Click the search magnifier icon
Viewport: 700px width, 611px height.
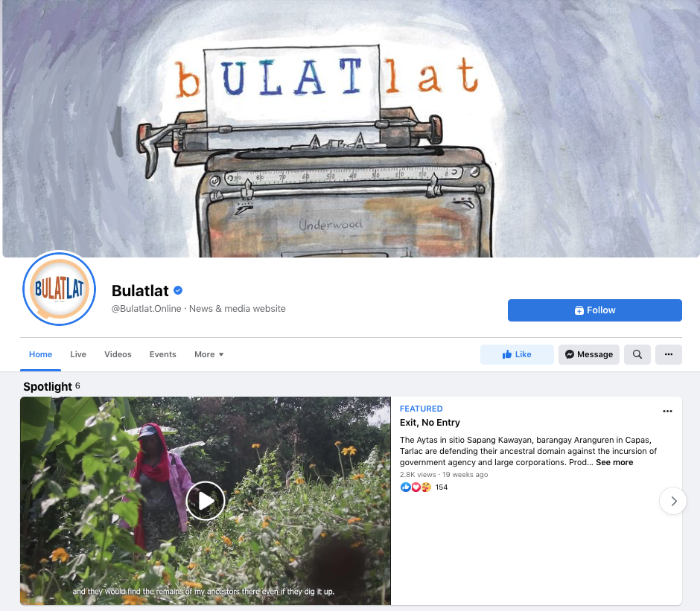(x=637, y=354)
